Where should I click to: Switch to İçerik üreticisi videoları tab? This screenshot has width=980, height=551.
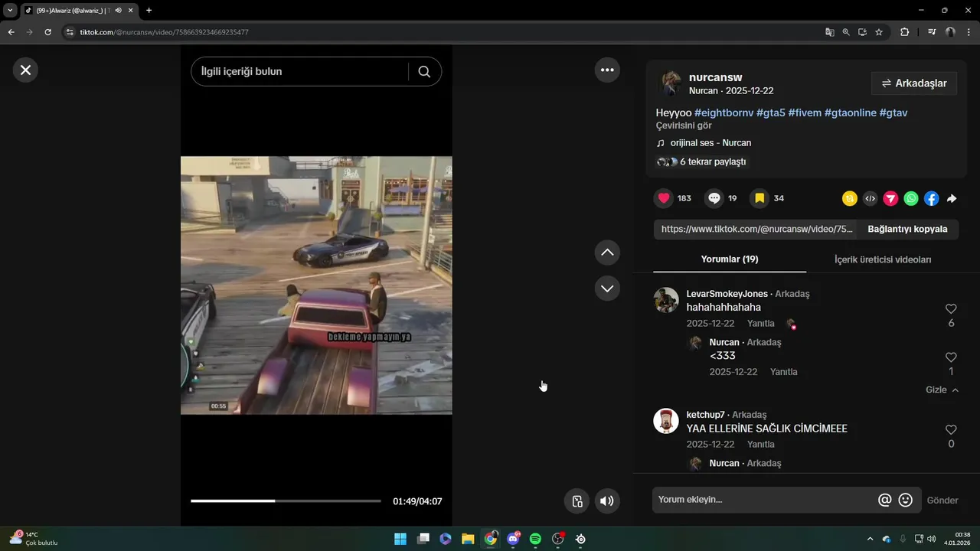click(883, 259)
